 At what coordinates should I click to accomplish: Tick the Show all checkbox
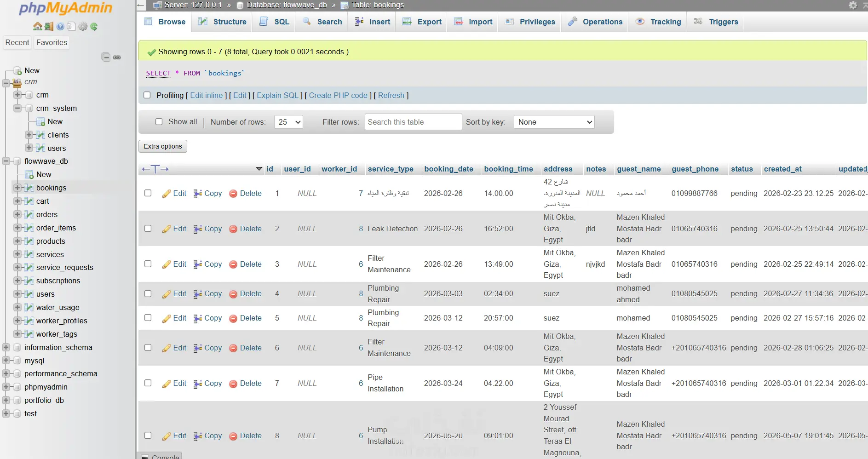pyautogui.click(x=159, y=122)
